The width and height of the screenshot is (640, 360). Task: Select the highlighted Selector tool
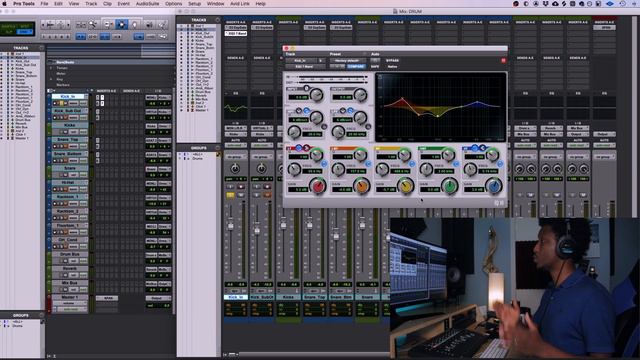122,25
